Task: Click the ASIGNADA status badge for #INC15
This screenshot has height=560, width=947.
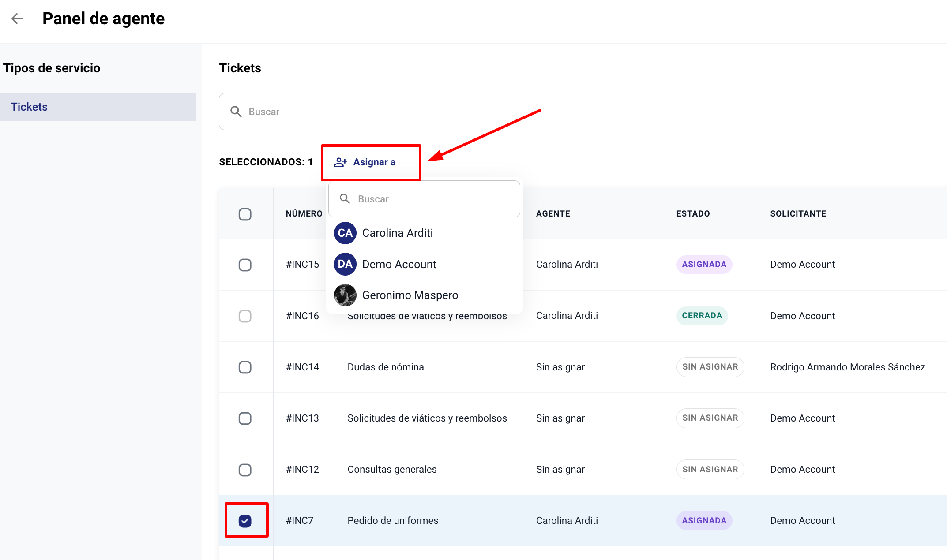Action: [704, 264]
